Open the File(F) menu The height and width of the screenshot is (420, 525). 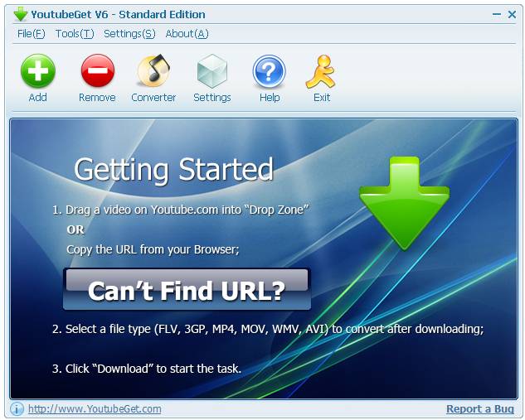tap(32, 34)
